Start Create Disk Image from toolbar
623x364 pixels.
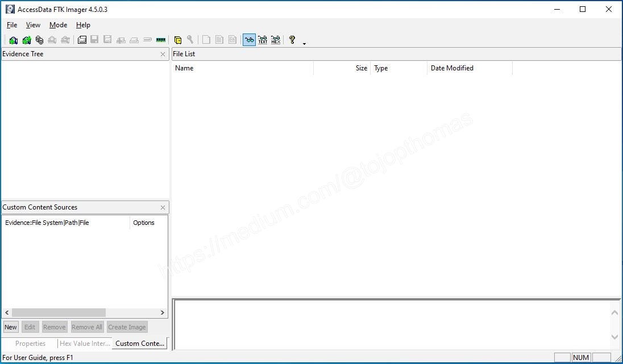pos(82,40)
